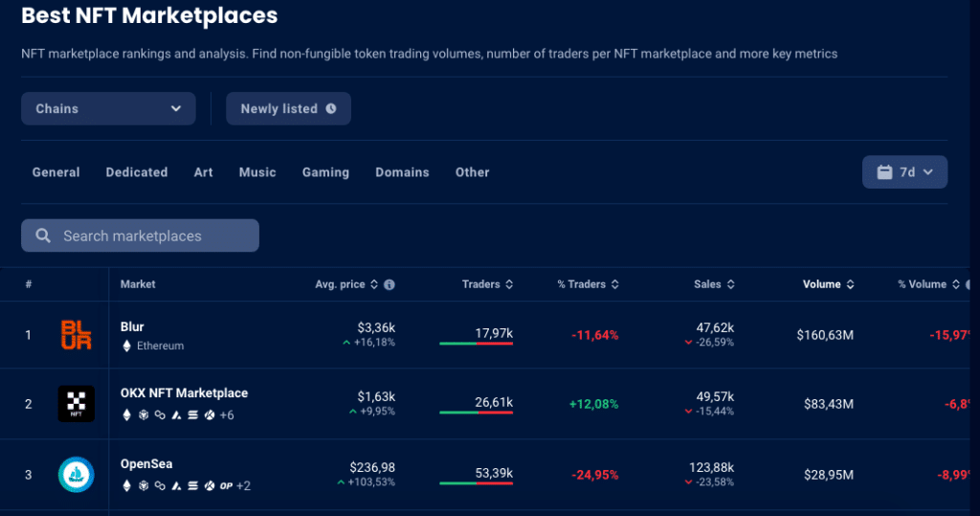Click the Market column header
Screen dimensions: 980x516
(138, 284)
